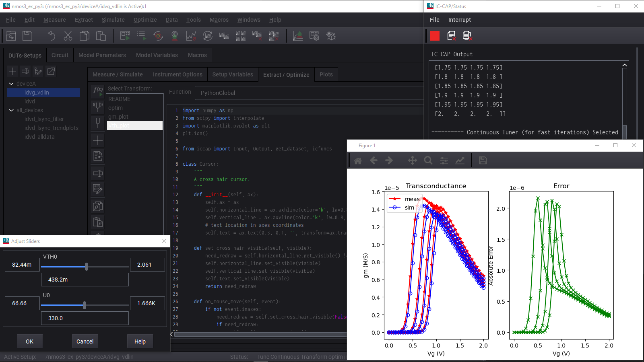This screenshot has height=362, width=644.
Task: Select the Pan tool in Figure 1
Action: (x=412, y=160)
